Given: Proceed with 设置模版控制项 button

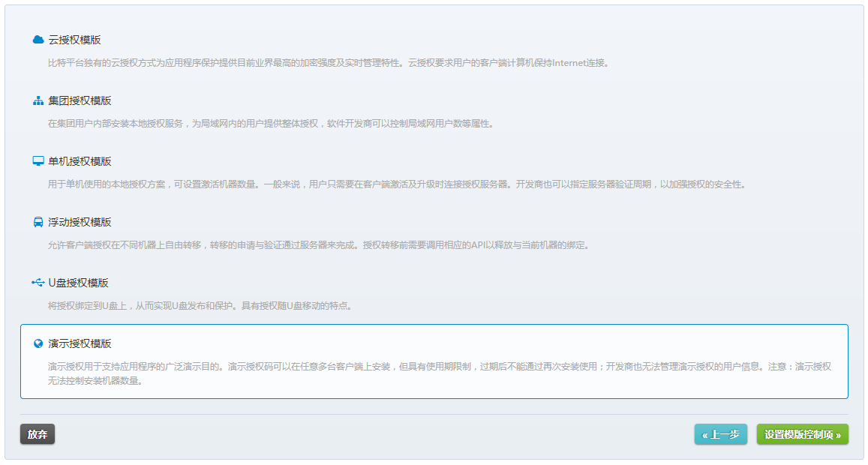Looking at the screenshot, I should 803,434.
